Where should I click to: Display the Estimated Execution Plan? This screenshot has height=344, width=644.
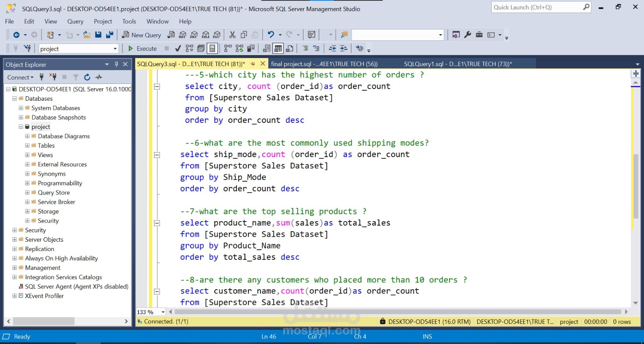point(189,49)
